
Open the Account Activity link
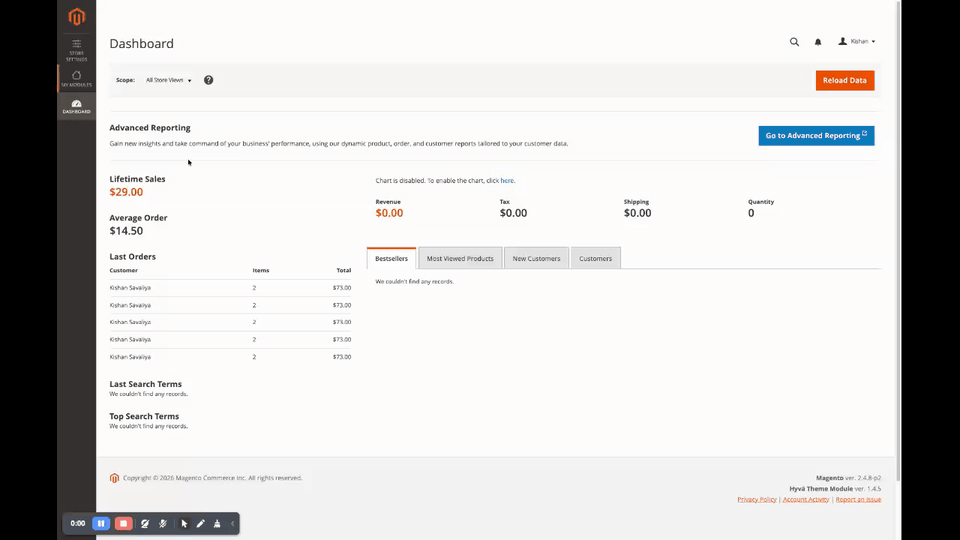pyautogui.click(x=806, y=500)
